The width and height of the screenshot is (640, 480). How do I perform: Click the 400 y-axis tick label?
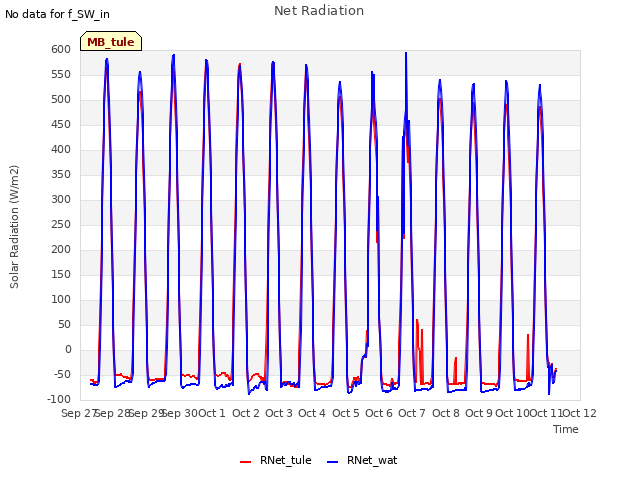(61, 149)
